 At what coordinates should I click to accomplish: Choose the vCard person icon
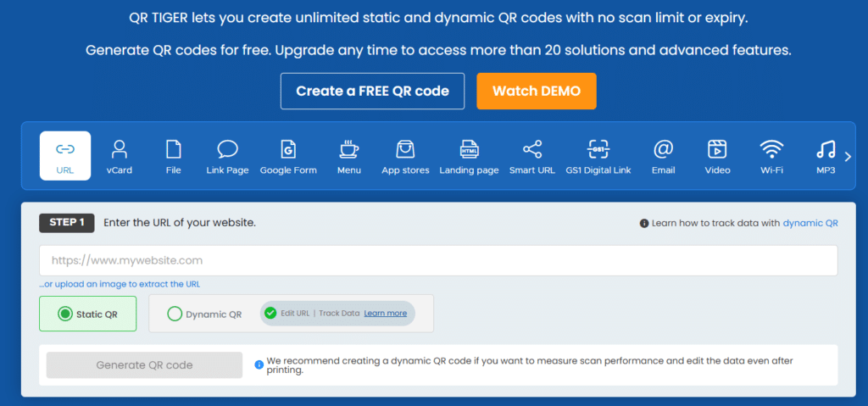119,149
